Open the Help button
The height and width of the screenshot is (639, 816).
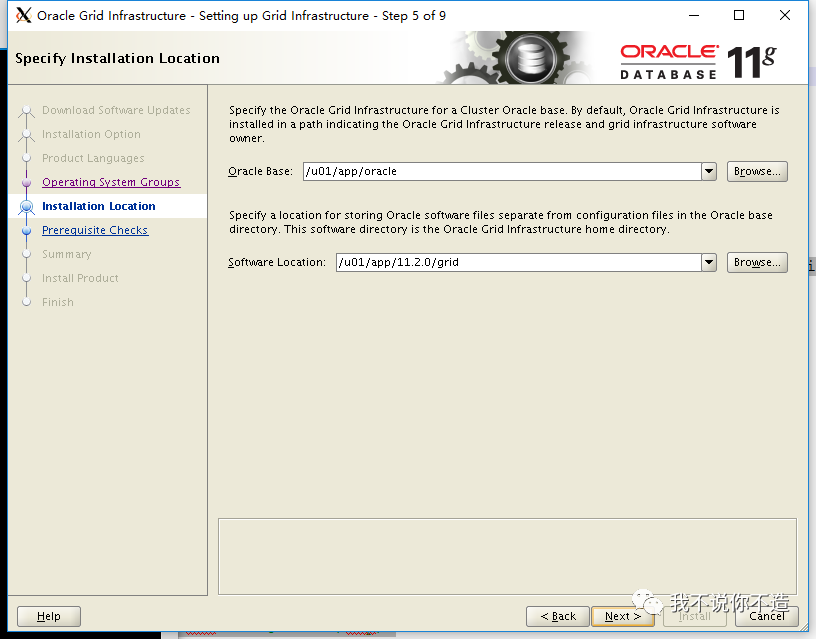click(x=49, y=616)
